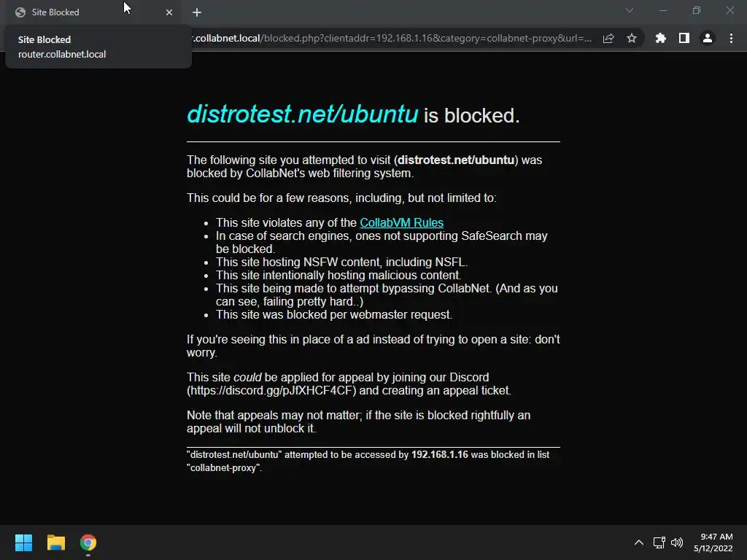Screen dimensions: 747x560
Task: Show hidden system tray icons
Action: click(639, 542)
